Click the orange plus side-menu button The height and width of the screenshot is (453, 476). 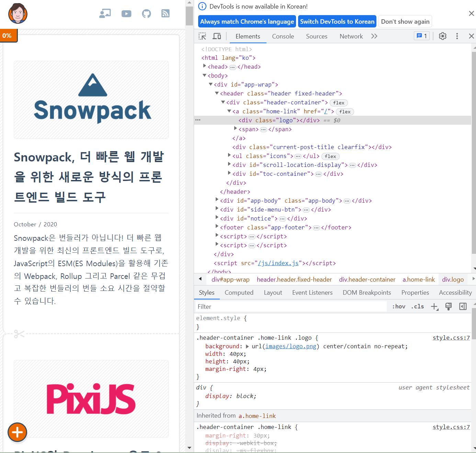pos(18,432)
